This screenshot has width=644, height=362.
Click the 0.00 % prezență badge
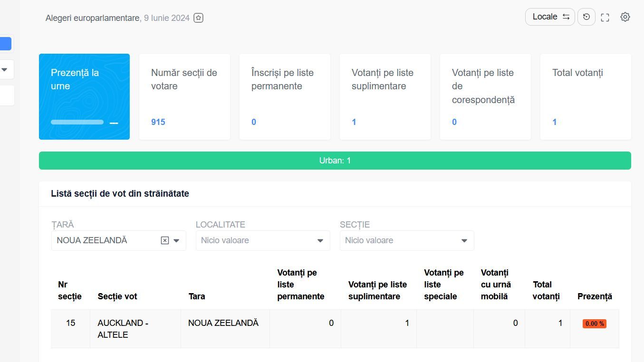tap(595, 324)
